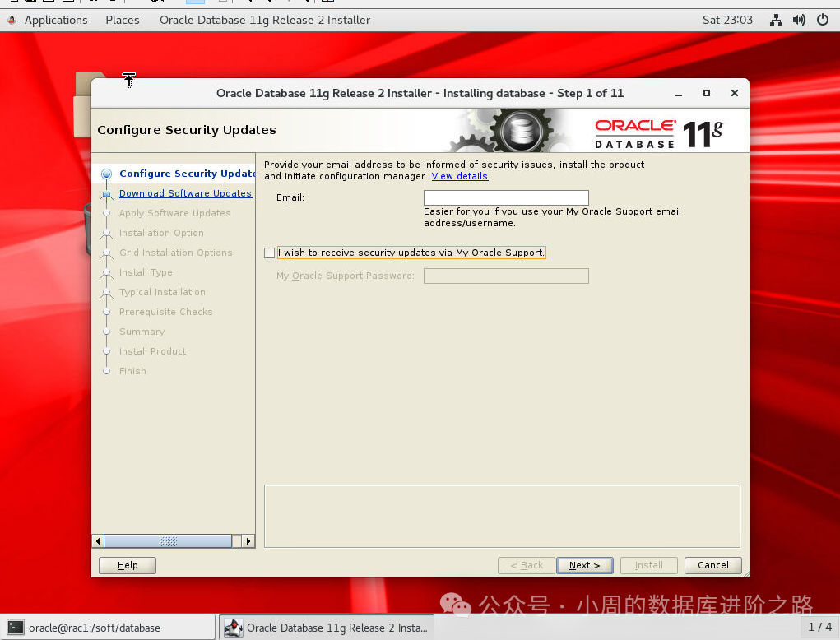Image resolution: width=840 pixels, height=640 pixels.
Task: Click the Oracle Database 11g logo
Action: click(659, 133)
